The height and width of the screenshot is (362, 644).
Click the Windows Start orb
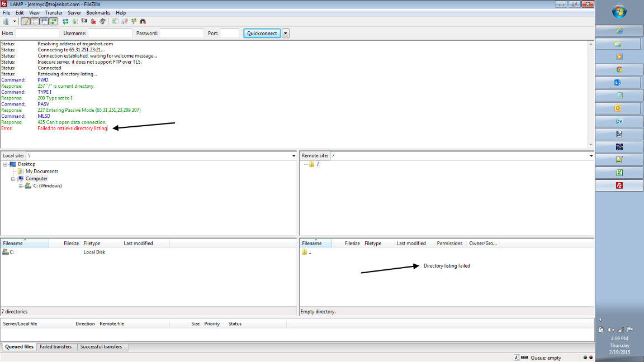pyautogui.click(x=619, y=12)
